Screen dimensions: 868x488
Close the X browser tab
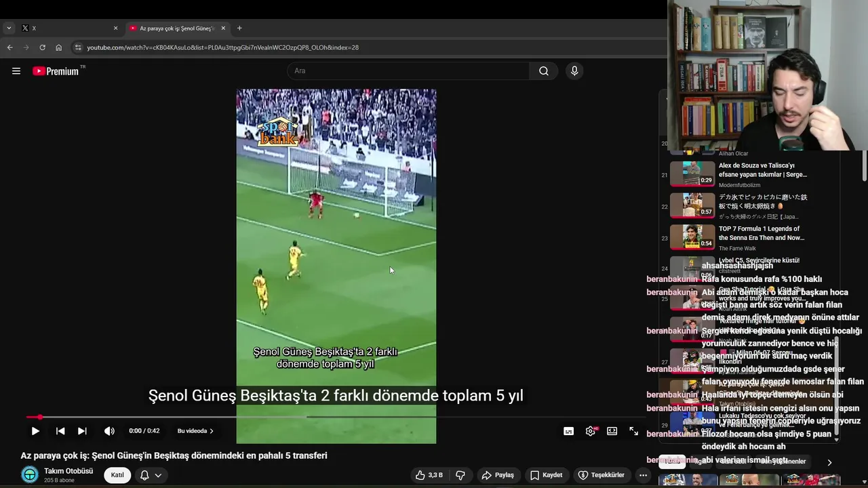click(115, 28)
